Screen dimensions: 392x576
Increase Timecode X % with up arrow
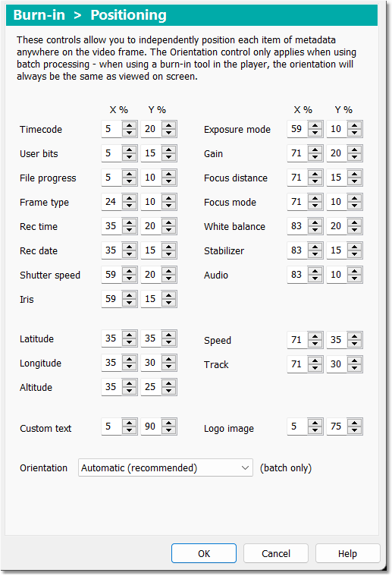coord(129,125)
